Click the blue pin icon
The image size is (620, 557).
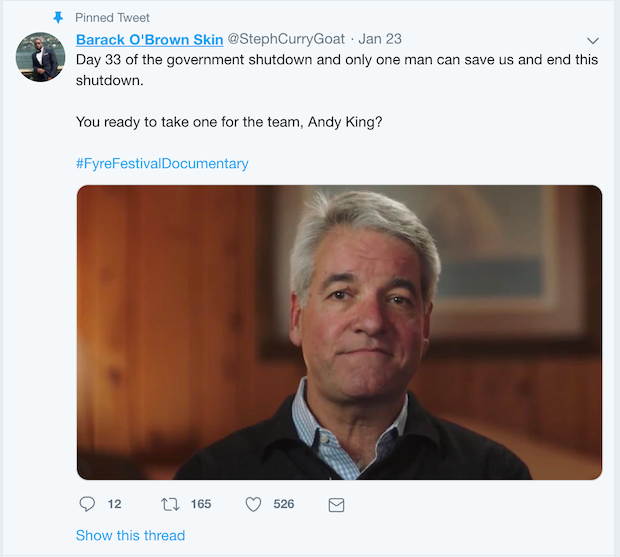point(57,17)
